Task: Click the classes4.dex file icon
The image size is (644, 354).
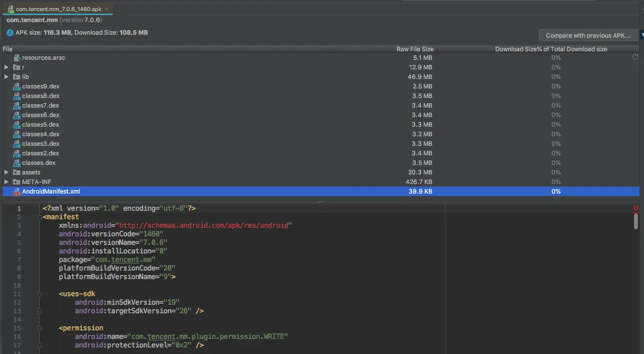Action: (17, 134)
